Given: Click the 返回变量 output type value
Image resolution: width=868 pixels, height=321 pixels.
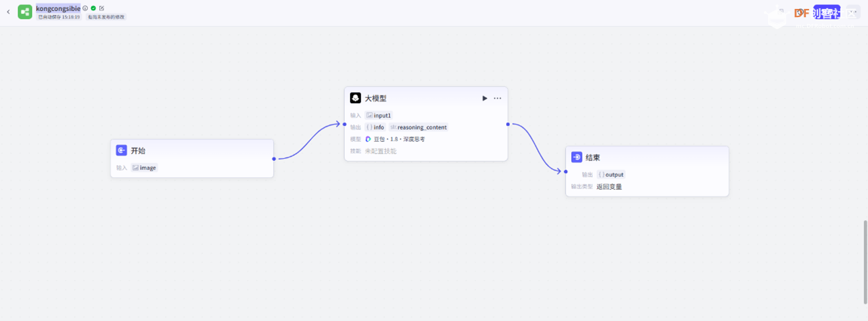Looking at the screenshot, I should coord(609,187).
